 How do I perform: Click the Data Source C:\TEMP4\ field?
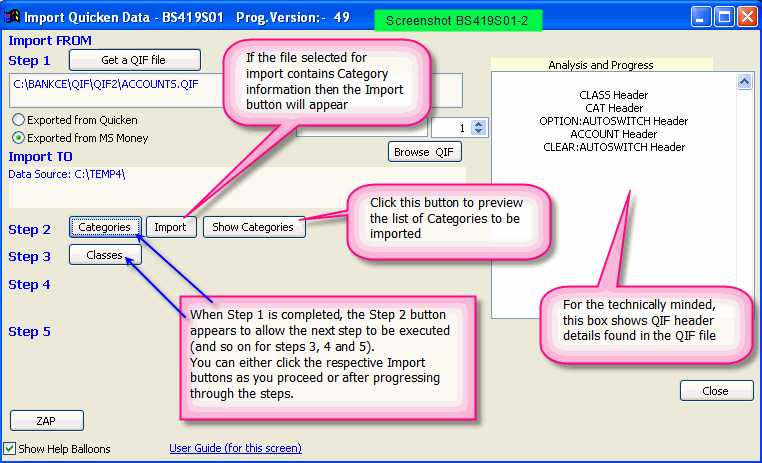[237, 188]
